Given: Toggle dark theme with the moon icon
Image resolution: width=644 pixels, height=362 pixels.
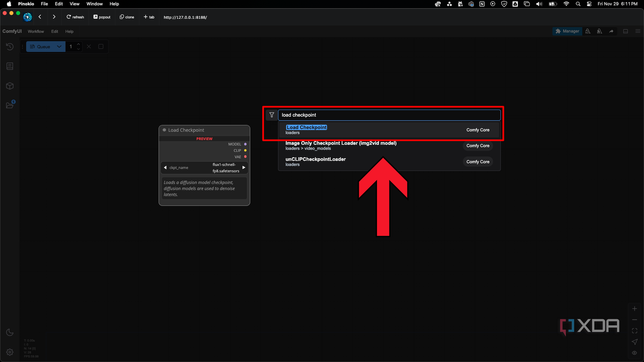Looking at the screenshot, I should point(10,332).
